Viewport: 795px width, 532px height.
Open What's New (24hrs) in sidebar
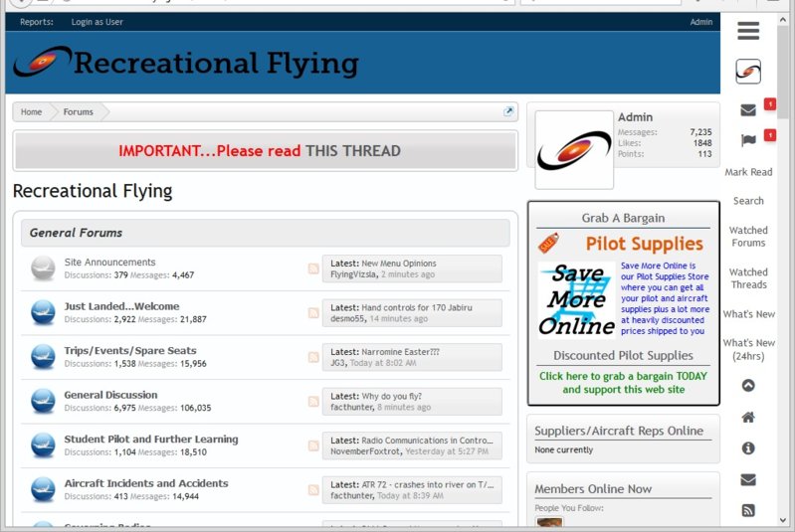point(749,350)
